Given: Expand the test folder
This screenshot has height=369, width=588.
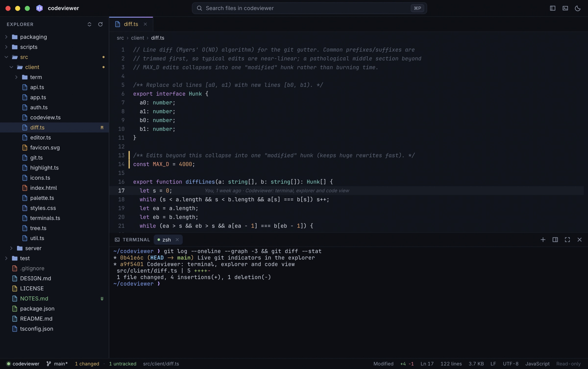Looking at the screenshot, I should point(54,258).
